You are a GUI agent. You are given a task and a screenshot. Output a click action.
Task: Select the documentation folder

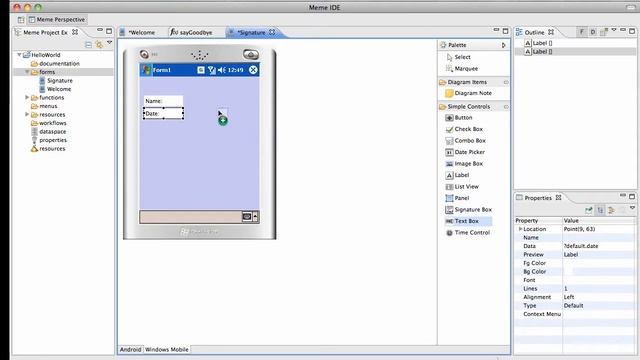(55, 63)
